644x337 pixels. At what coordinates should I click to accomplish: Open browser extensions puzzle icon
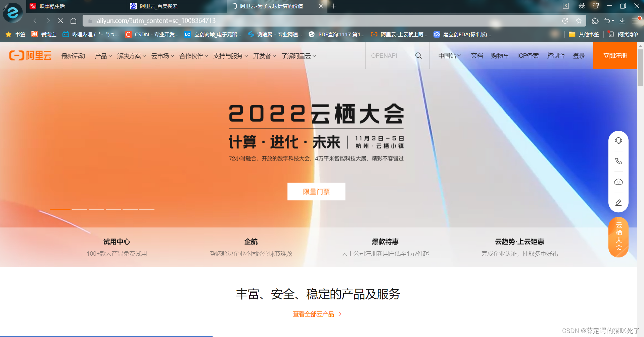(595, 21)
